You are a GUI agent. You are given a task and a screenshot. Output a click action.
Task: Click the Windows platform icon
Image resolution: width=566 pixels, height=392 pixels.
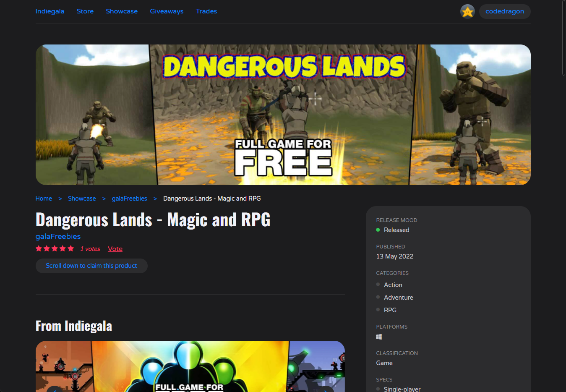point(379,337)
